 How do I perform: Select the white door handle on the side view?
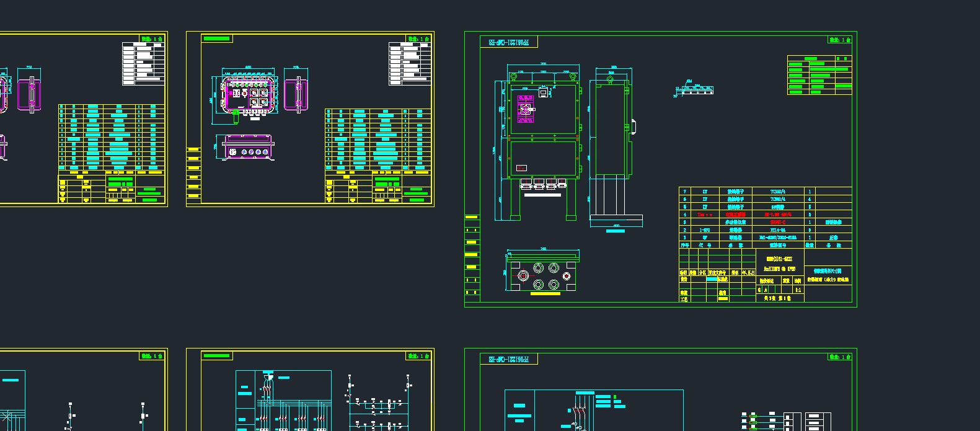click(633, 126)
